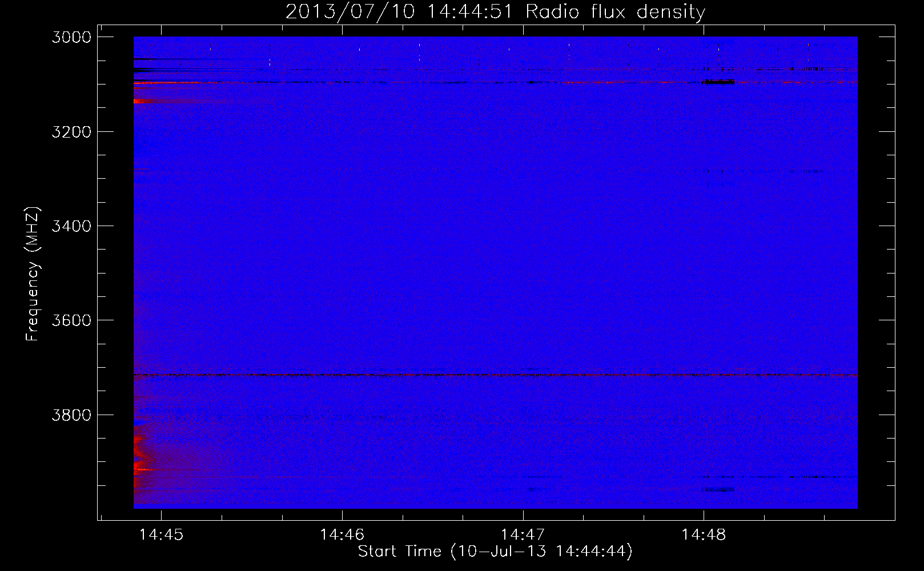Viewport: 924px width, 571px height.
Task: Click the 3200 frequency tick label
Action: click(x=71, y=132)
